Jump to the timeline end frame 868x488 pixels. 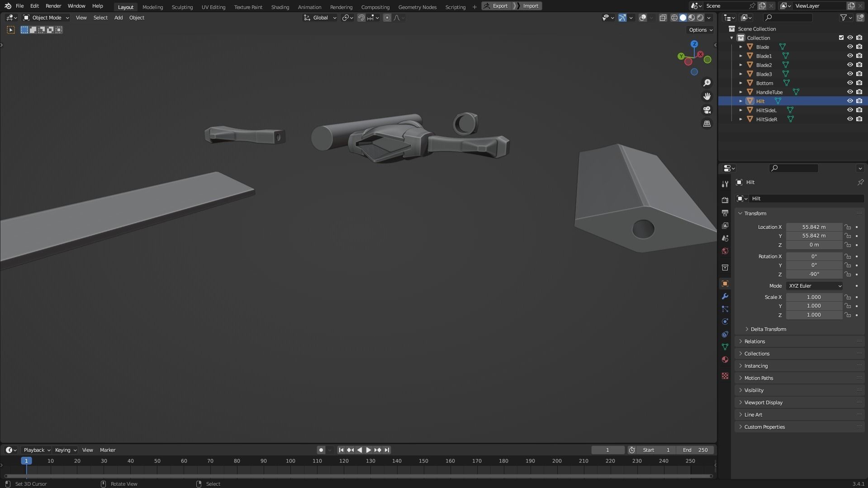coord(387,450)
